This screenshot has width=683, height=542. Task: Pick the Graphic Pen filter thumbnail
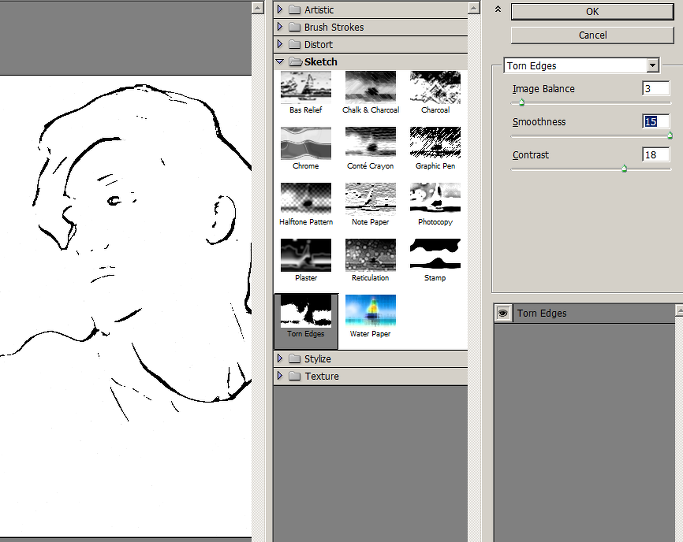(435, 143)
